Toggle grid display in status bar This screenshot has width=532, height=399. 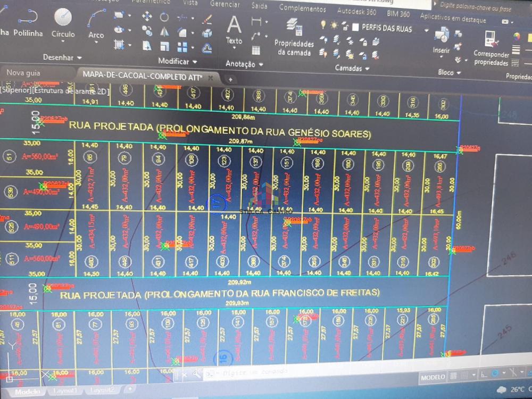(x=453, y=376)
